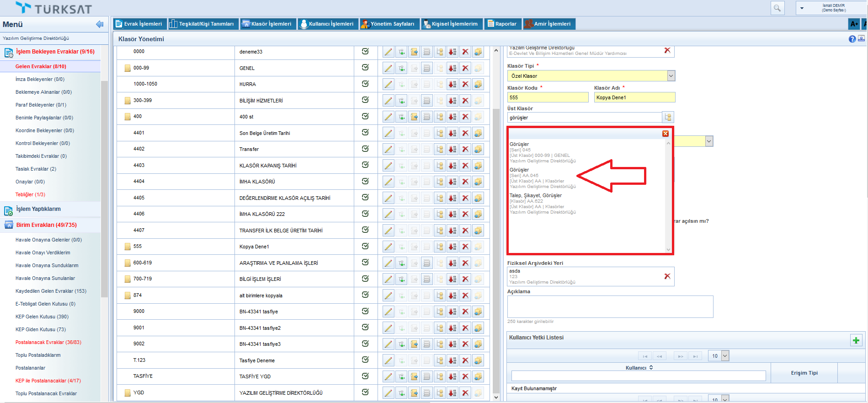Open rows-per-page dropdown above Kullanıcı column
The height and width of the screenshot is (403, 868).
point(725,356)
